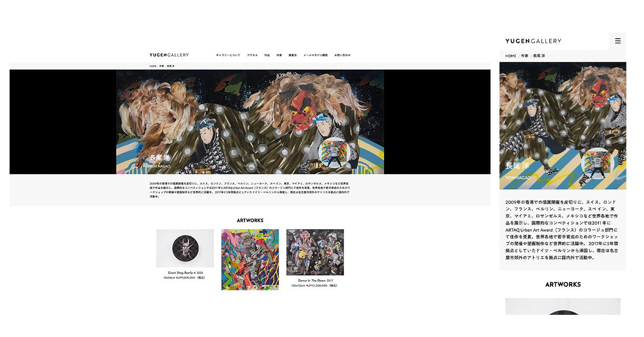Click the circular artist portrait in desktop banner
This screenshot has width=644, height=337.
coord(334,152)
